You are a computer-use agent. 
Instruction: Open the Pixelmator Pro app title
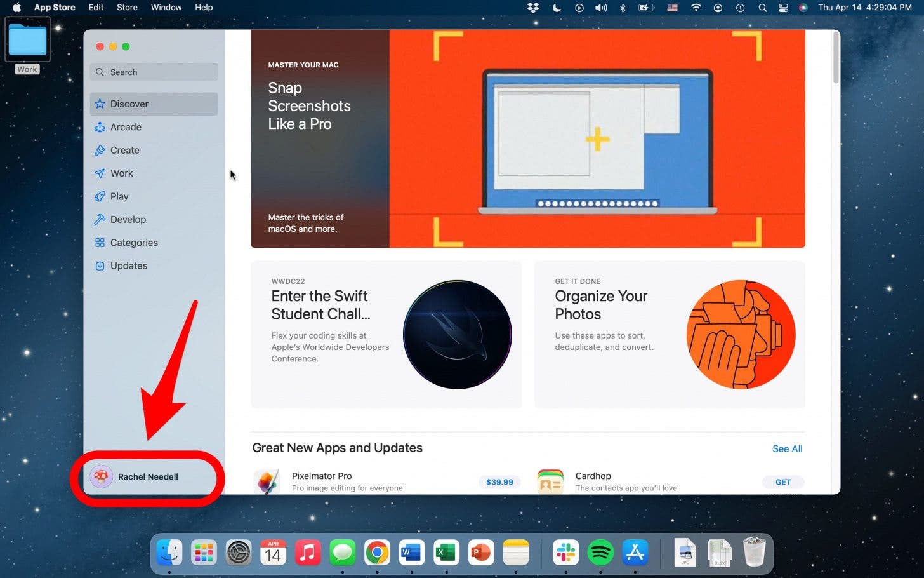(322, 476)
